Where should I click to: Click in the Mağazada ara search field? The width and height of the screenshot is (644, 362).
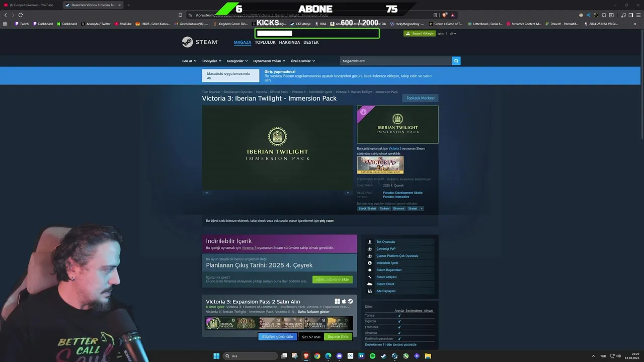(x=395, y=61)
